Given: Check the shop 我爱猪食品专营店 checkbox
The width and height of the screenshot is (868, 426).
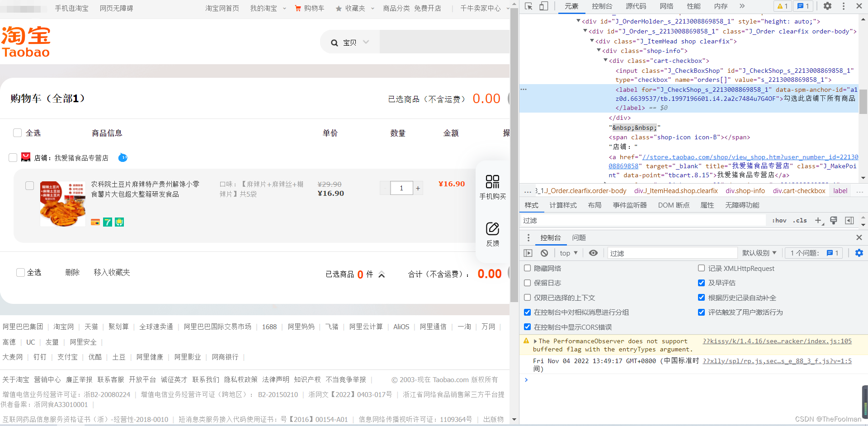Looking at the screenshot, I should coord(13,157).
